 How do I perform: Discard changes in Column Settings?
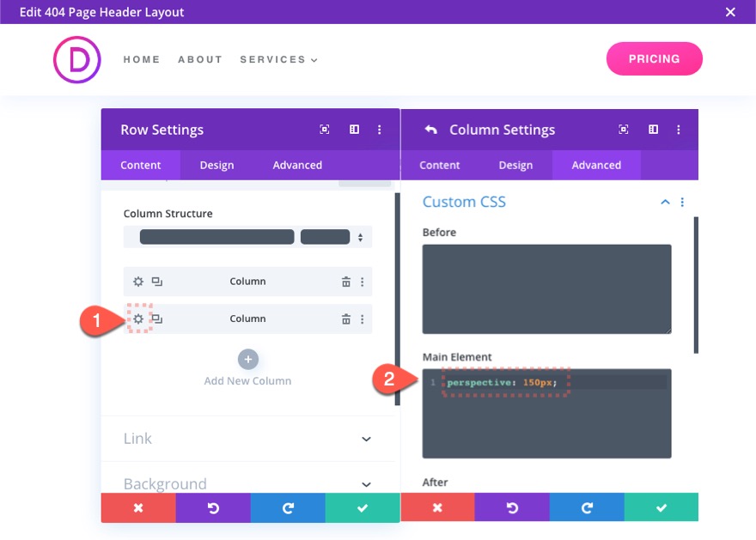(438, 507)
